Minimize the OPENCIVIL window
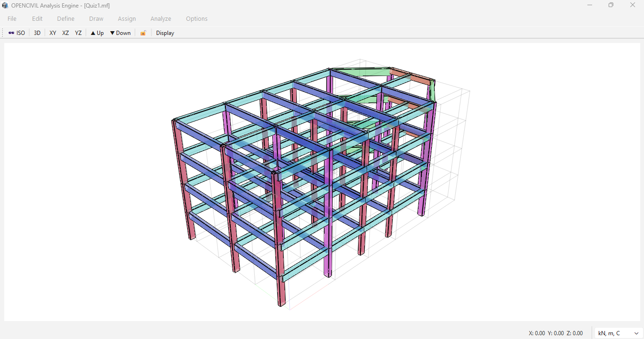The height and width of the screenshot is (339, 644). (x=590, y=5)
